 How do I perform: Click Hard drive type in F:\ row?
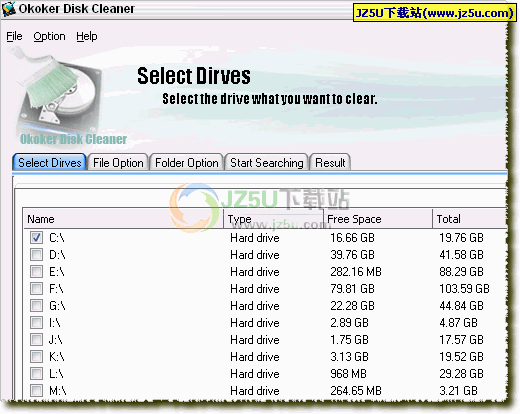(x=255, y=289)
